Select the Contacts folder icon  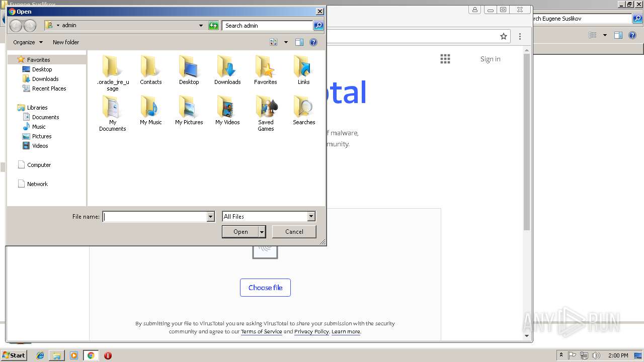151,70
